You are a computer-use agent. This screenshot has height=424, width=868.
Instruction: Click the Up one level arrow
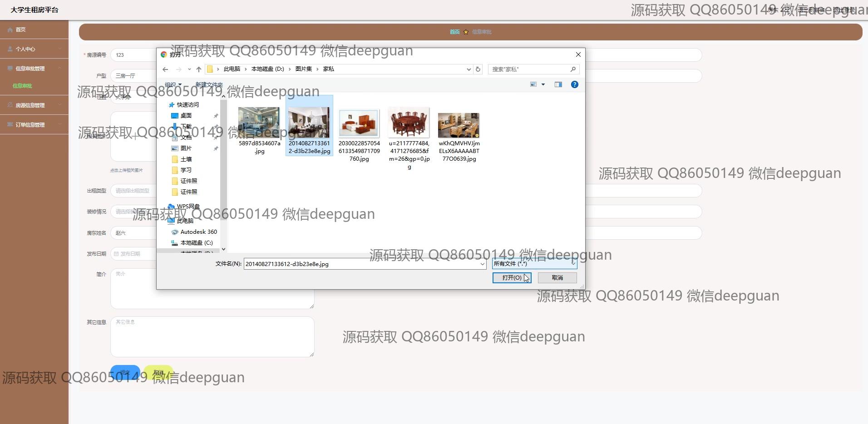coord(198,69)
